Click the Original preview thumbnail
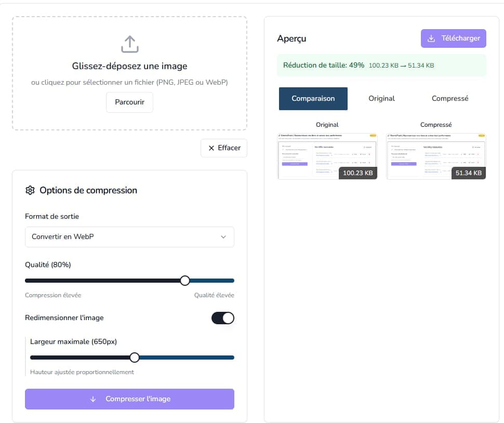Screen dimensions: 504x423 point(327,156)
